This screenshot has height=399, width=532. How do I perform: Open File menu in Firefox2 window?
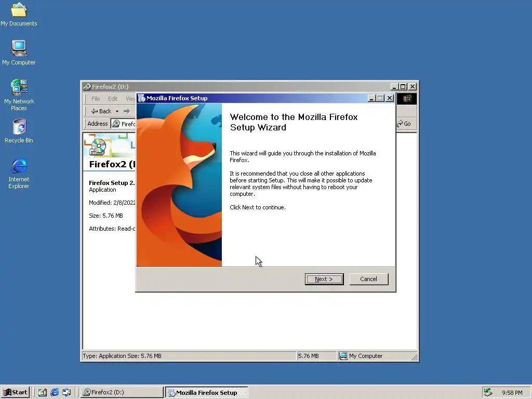click(x=96, y=99)
